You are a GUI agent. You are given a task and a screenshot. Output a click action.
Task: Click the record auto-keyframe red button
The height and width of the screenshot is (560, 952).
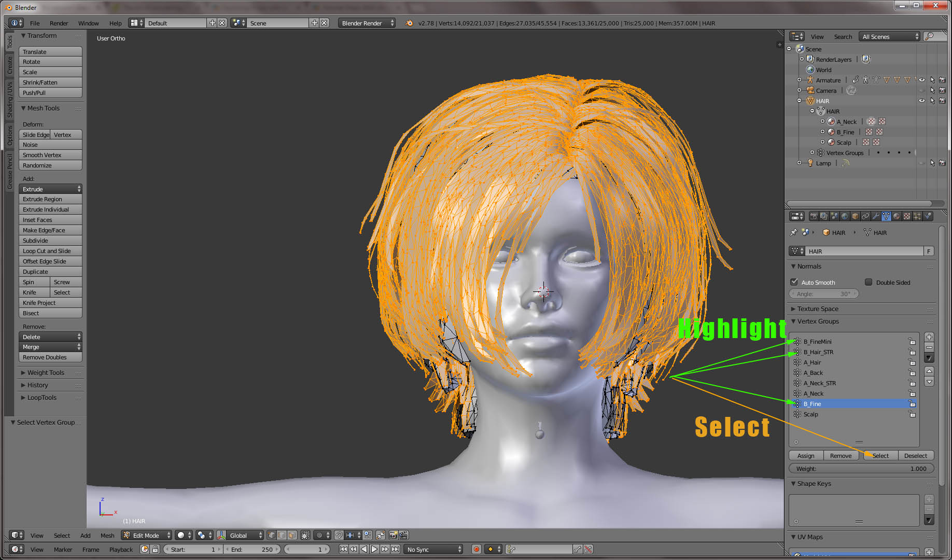pyautogui.click(x=477, y=549)
